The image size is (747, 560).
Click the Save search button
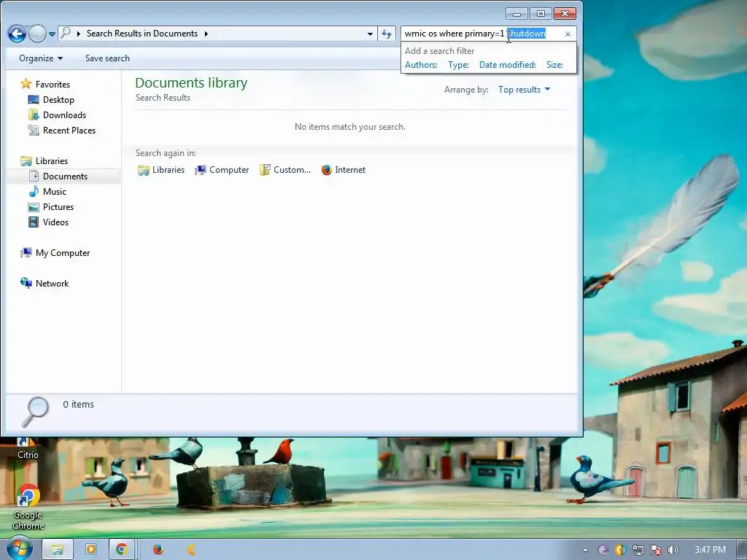coord(107,58)
